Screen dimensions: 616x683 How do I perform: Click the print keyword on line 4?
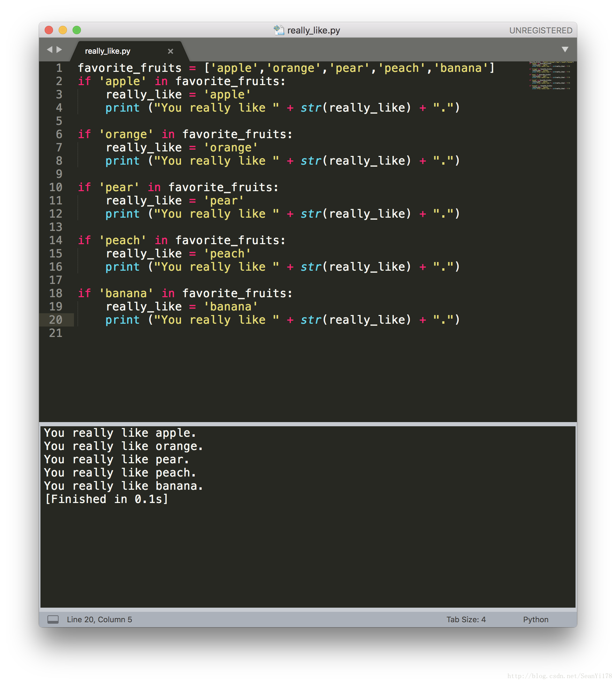(x=122, y=108)
